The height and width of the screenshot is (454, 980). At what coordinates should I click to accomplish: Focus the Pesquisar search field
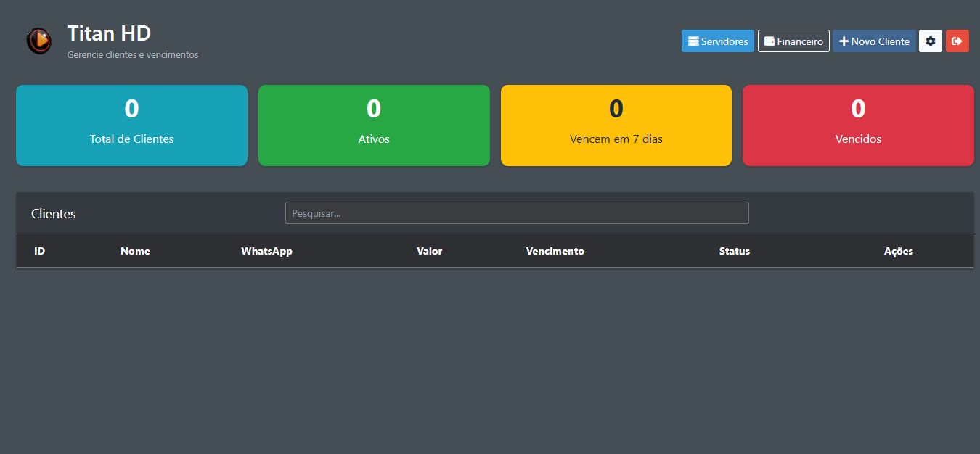(x=516, y=213)
